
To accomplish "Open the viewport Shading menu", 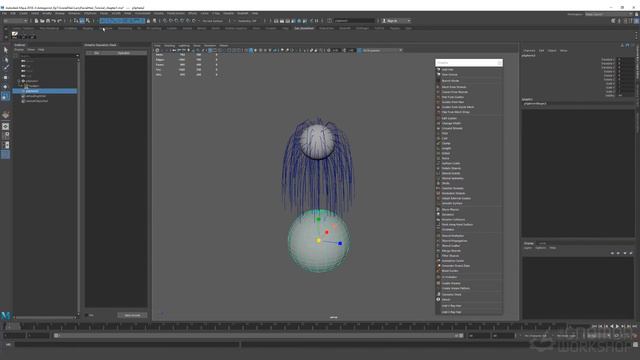I will coord(169,45).
